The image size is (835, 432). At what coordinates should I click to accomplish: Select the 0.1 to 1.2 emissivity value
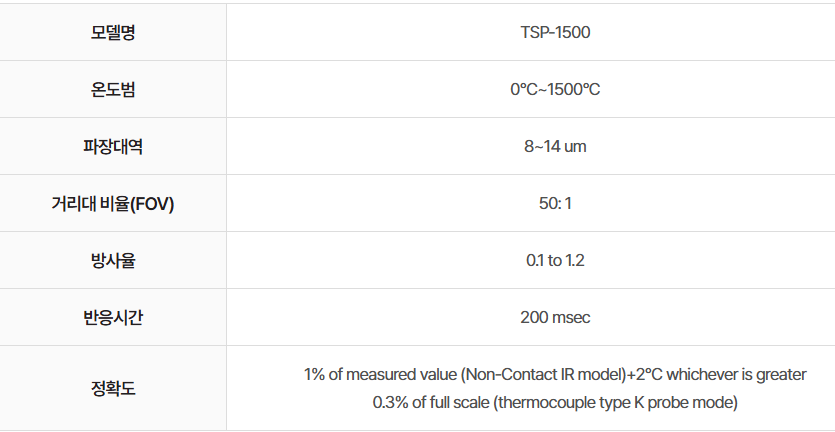tap(555, 260)
